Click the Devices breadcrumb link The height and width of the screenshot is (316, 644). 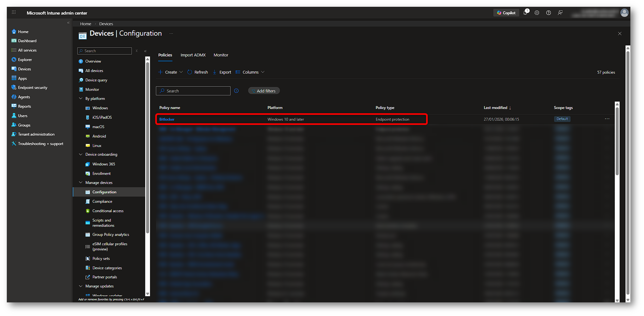click(106, 24)
